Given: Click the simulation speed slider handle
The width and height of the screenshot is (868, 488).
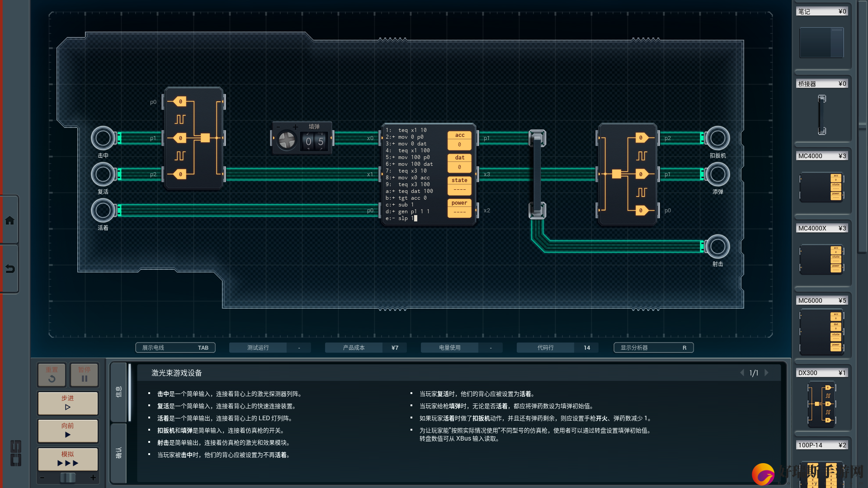Looking at the screenshot, I should [x=68, y=478].
